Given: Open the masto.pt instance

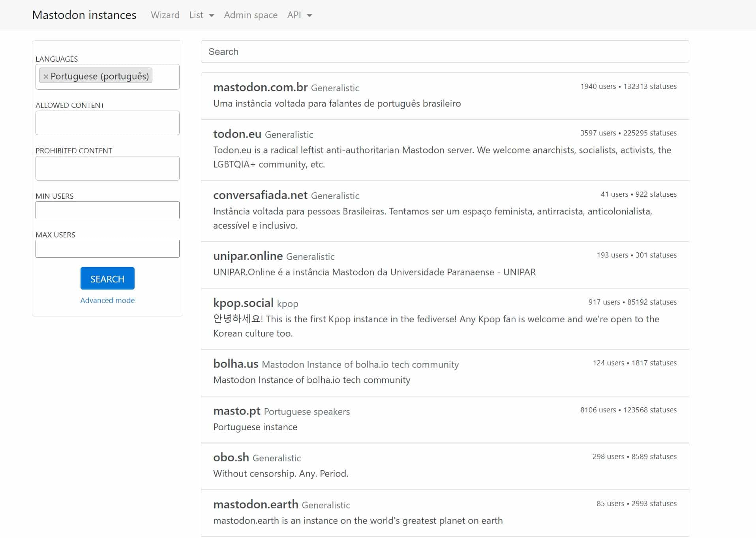Looking at the screenshot, I should pyautogui.click(x=236, y=411).
